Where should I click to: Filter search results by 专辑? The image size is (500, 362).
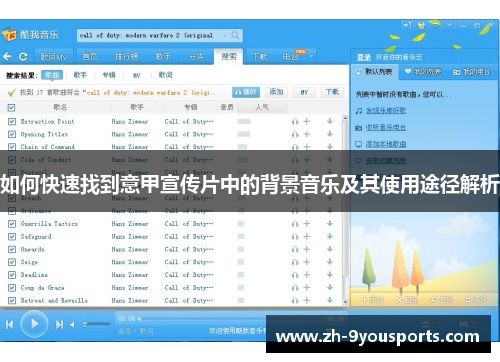(x=109, y=75)
